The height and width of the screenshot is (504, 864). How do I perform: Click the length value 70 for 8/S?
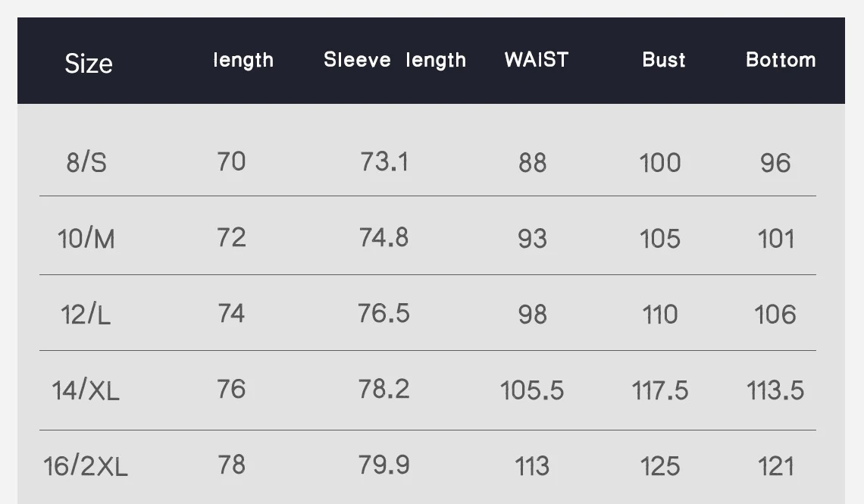231,161
